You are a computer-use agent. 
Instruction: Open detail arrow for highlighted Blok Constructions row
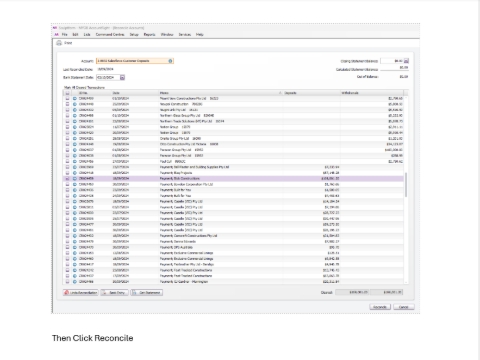pyautogui.click(x=75, y=179)
